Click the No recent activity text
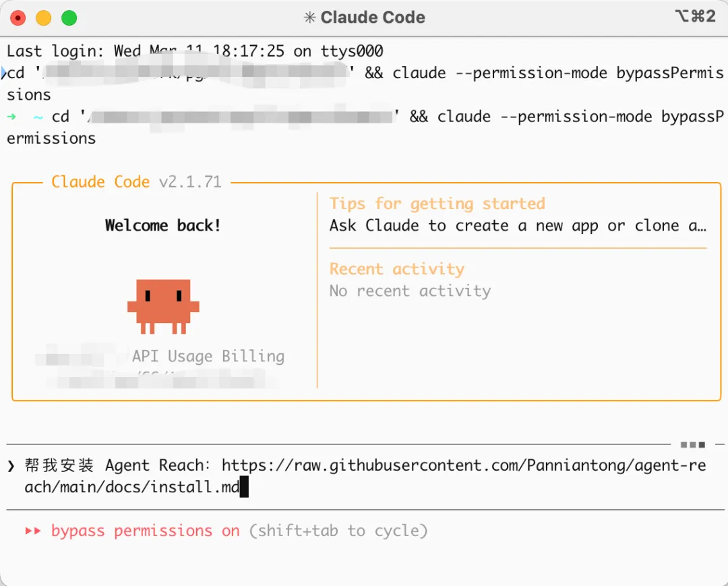 point(410,291)
